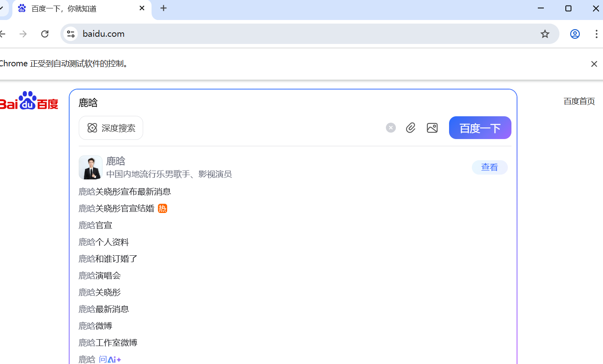Minimize the Chrome window
Screen dimensions: 603x364
pyautogui.click(x=541, y=8)
